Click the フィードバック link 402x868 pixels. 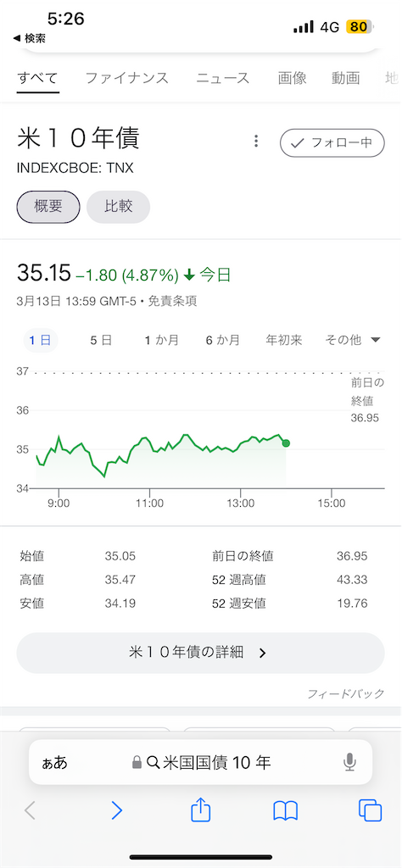click(346, 693)
